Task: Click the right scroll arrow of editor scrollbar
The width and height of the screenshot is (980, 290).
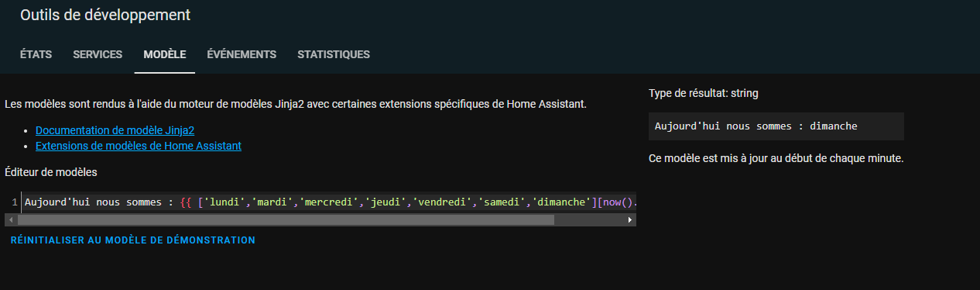Action: point(630,219)
